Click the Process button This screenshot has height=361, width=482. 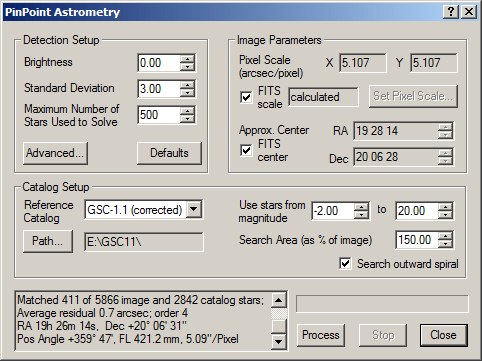321,335
